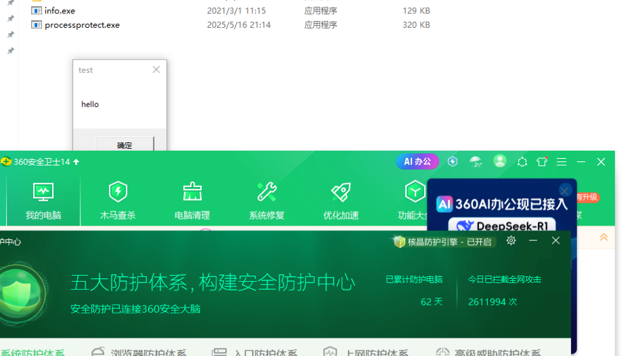Click the 已累计防护电脑 label
This screenshot has width=644, height=356.
[x=414, y=279]
